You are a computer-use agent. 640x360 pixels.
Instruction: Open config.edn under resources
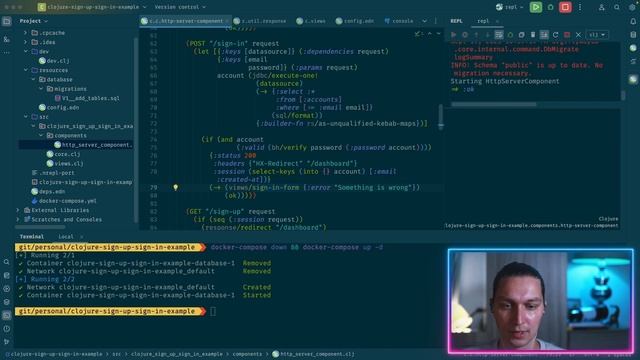[59, 108]
